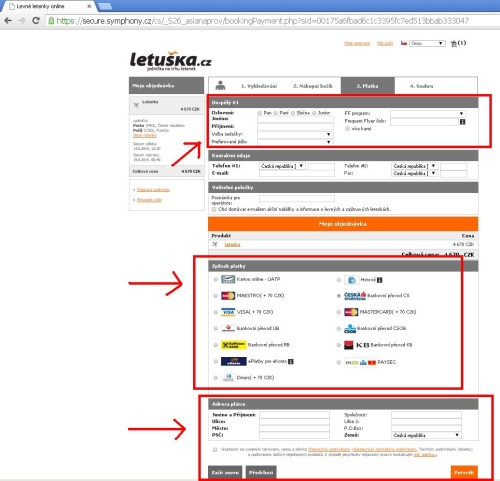Go to step 1. Vyhledávání tab
The height and width of the screenshot is (481, 500).
259,86
